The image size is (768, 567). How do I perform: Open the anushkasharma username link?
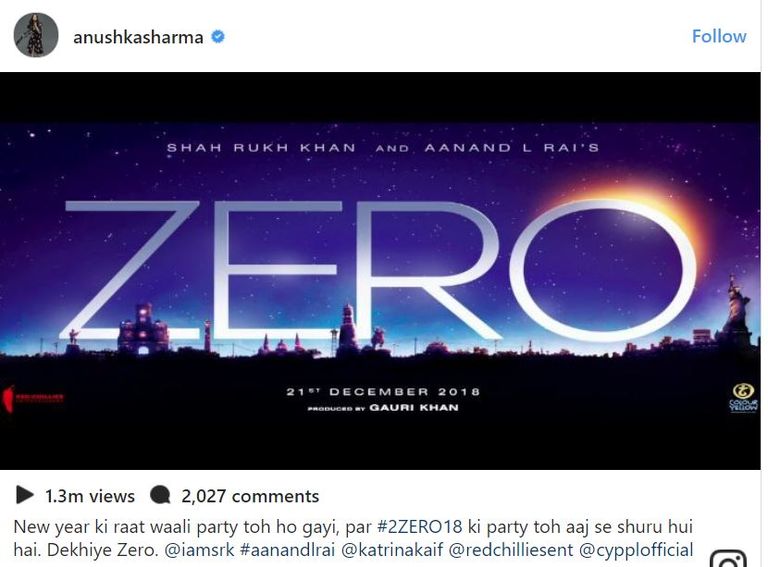[138, 37]
